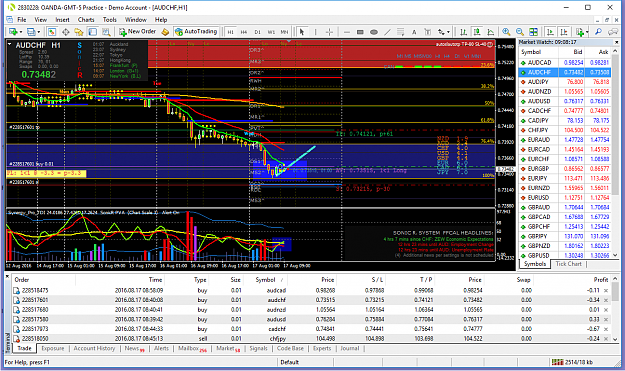The width and height of the screenshot is (625, 371).
Task: Toggle chart Auto Scroll
Action: [550, 32]
